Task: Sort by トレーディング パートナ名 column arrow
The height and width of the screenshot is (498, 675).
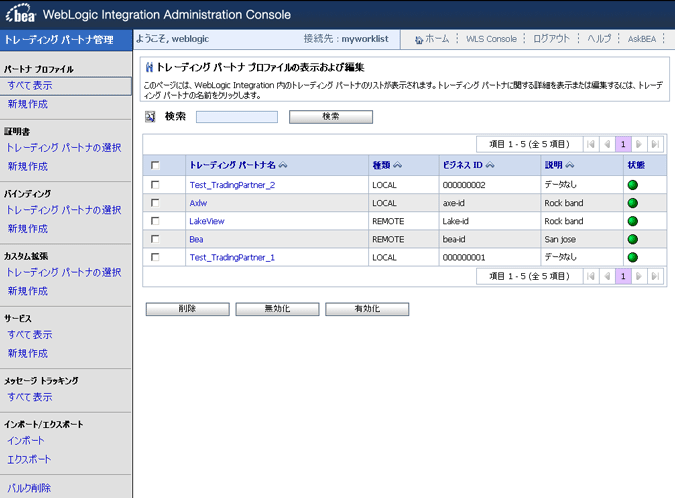Action: pyautogui.click(x=283, y=165)
